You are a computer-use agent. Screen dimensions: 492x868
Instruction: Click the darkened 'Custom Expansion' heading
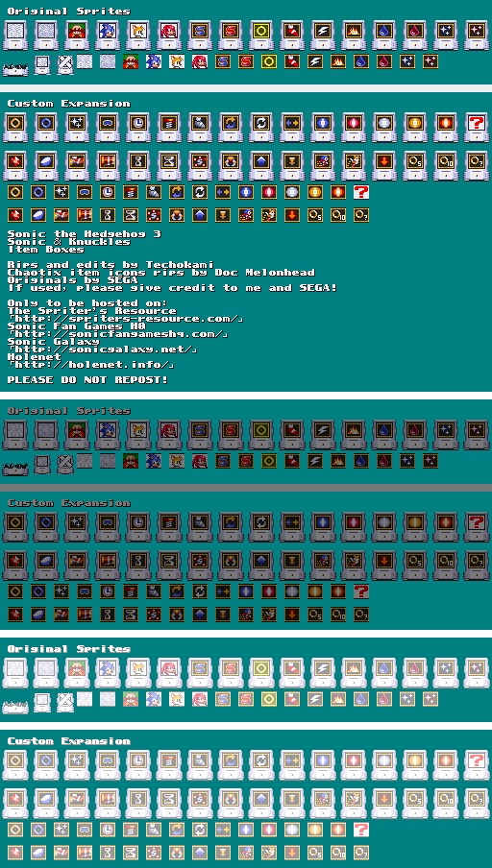(x=68, y=503)
